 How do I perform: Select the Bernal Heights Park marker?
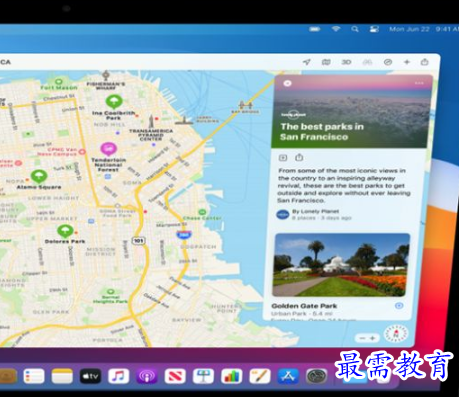coord(111,292)
